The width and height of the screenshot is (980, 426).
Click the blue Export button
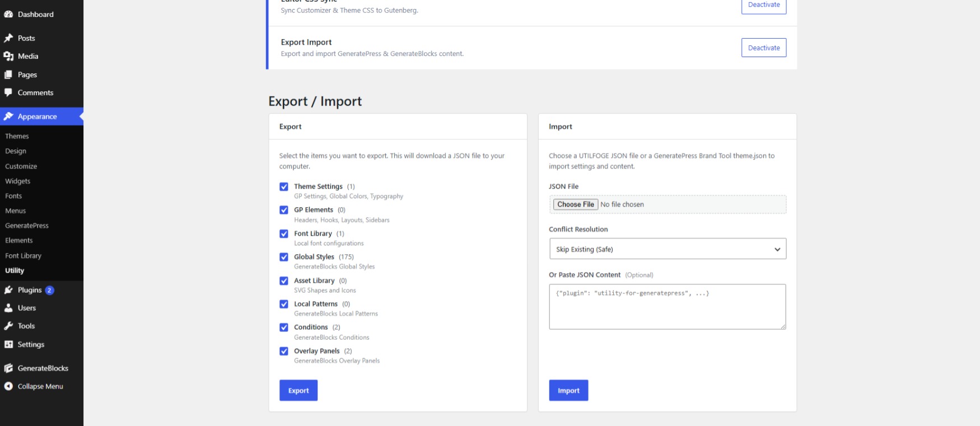(x=298, y=391)
